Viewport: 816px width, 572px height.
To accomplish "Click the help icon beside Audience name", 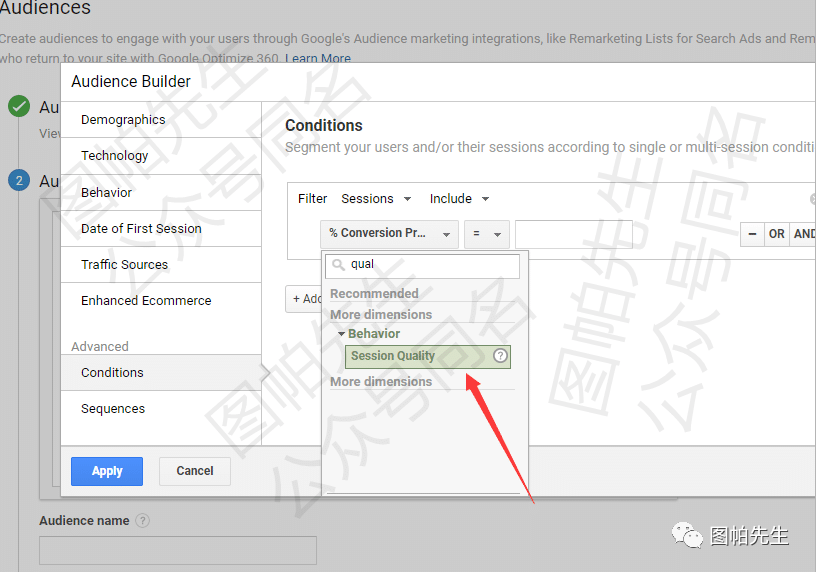I will [143, 521].
